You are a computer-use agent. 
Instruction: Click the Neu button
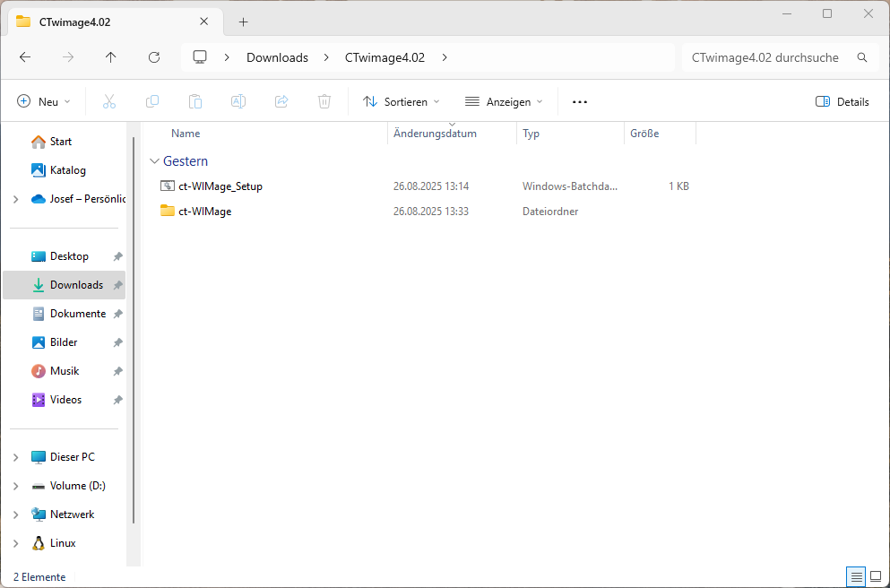click(44, 102)
